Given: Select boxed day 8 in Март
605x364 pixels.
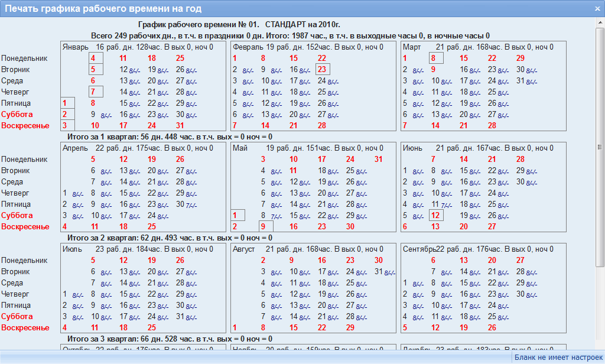Looking at the screenshot, I should [x=435, y=58].
